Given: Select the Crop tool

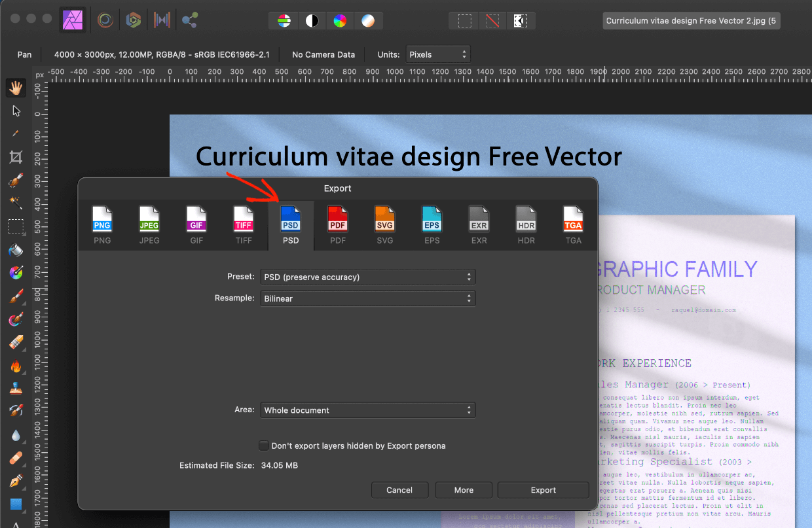Looking at the screenshot, I should [x=16, y=156].
